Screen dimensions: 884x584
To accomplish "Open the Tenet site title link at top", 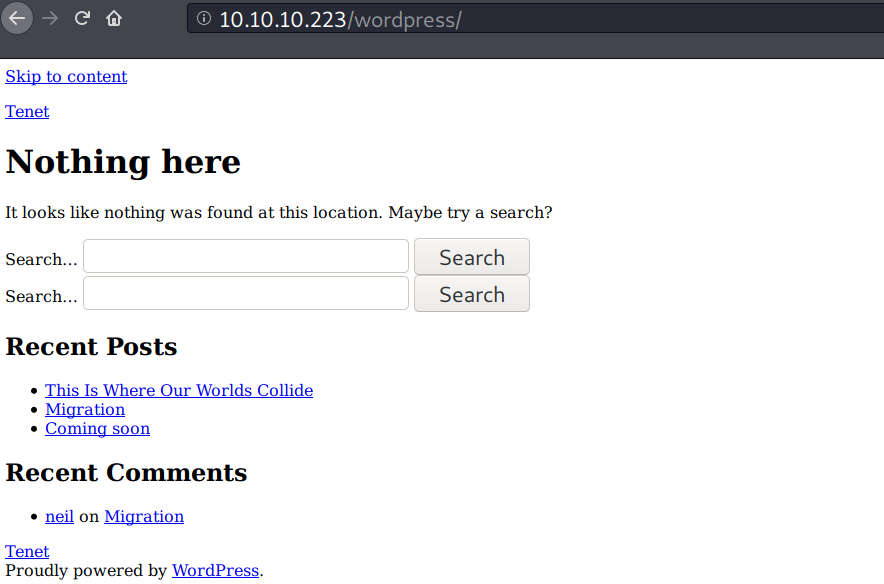I will [27, 112].
